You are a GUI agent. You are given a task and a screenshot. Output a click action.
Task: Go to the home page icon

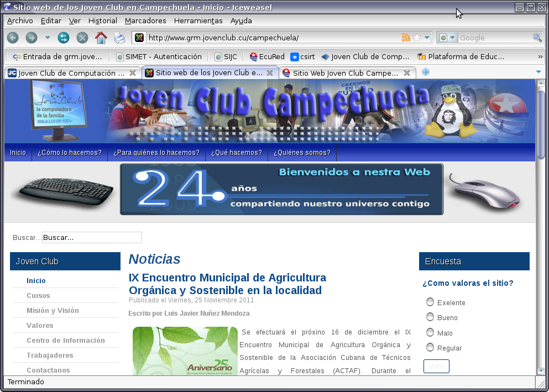101,38
